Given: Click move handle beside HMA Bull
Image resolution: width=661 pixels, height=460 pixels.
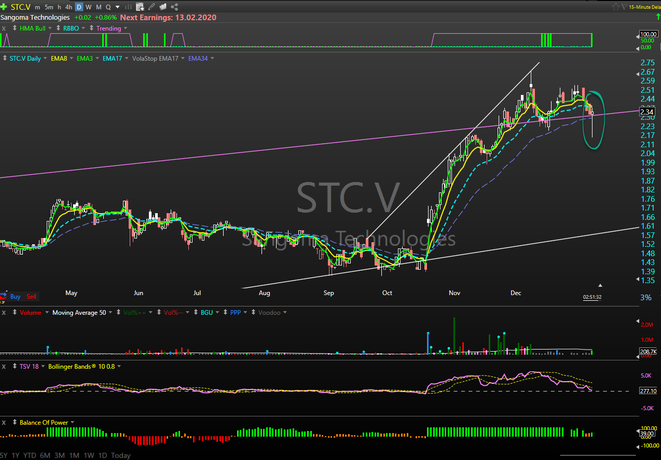Looking at the screenshot, I should click(14, 28).
